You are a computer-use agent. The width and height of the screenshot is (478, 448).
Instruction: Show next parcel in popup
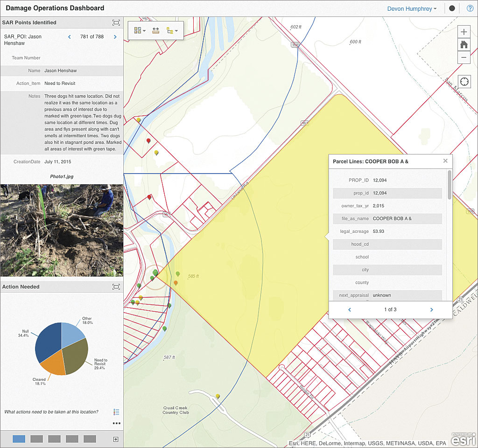(431, 309)
